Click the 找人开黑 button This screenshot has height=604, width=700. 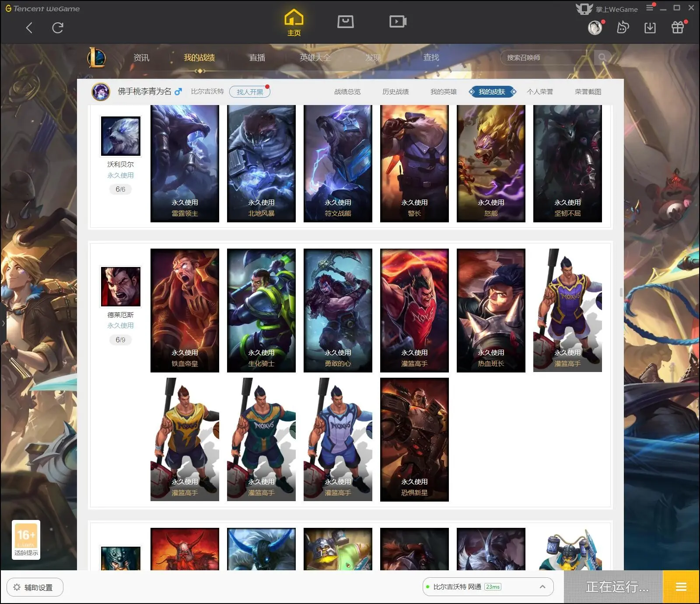250,92
